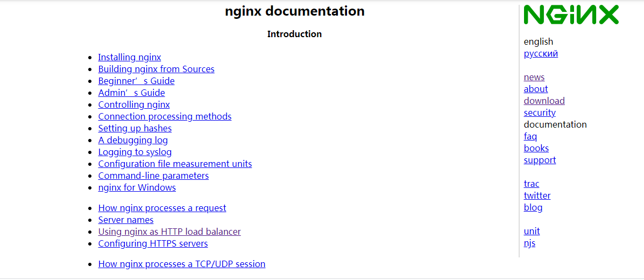Open A debugging log link
Screen dimensions: 644x280
click(x=133, y=140)
